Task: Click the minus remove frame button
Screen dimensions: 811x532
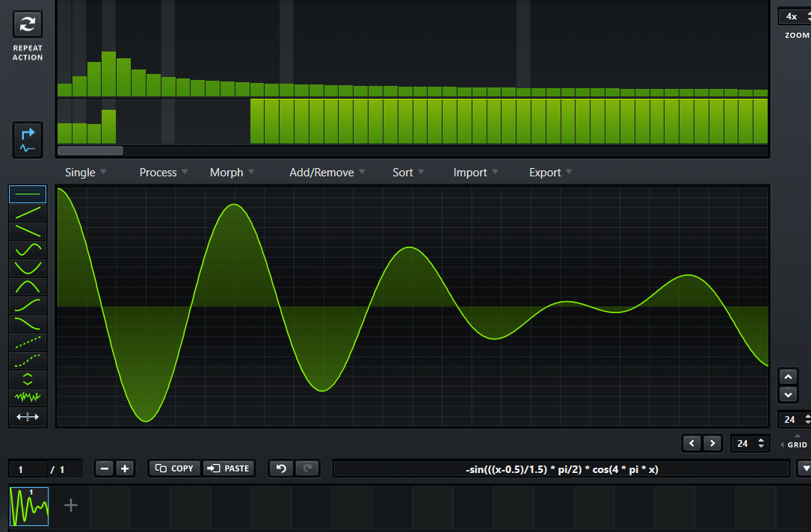Action: click(x=105, y=468)
